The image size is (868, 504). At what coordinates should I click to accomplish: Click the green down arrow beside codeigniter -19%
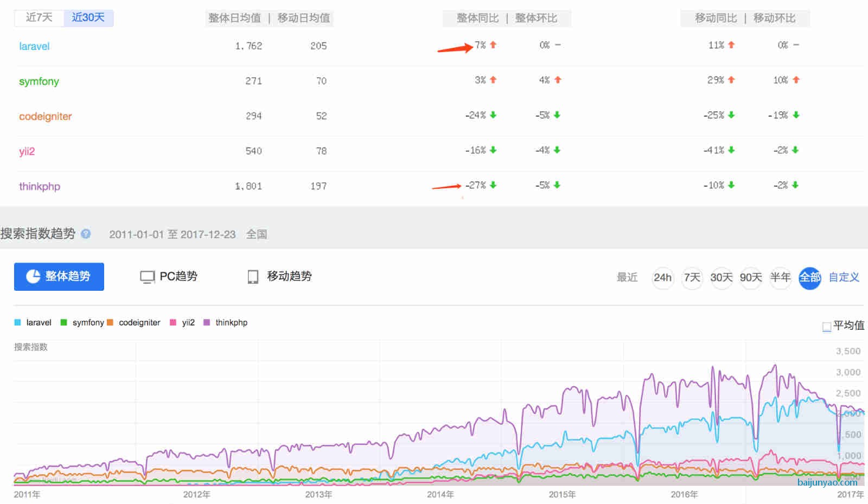[x=796, y=115]
